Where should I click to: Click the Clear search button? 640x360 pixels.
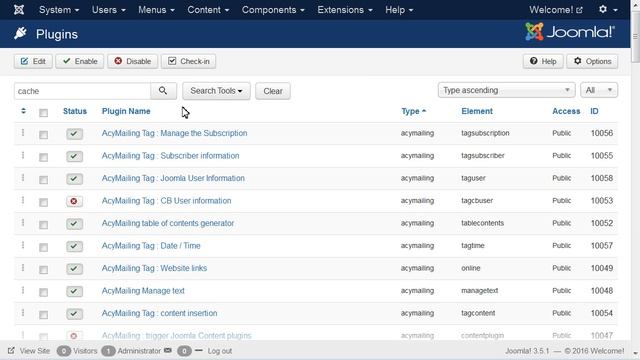click(x=273, y=91)
